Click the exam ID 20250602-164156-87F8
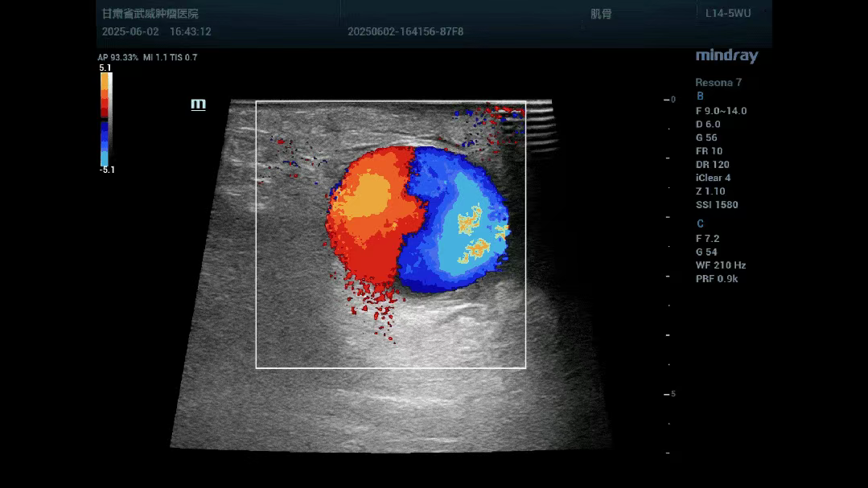This screenshot has width=868, height=488. pyautogui.click(x=405, y=32)
